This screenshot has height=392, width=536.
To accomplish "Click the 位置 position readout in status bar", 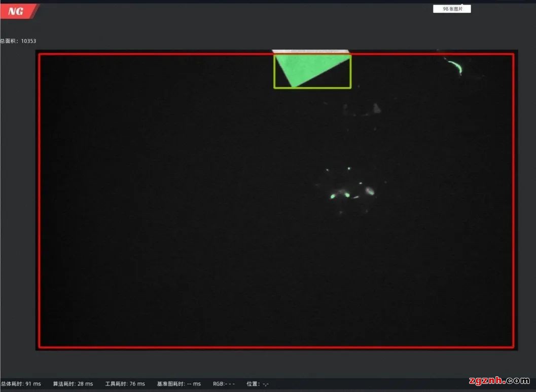I will [x=257, y=384].
